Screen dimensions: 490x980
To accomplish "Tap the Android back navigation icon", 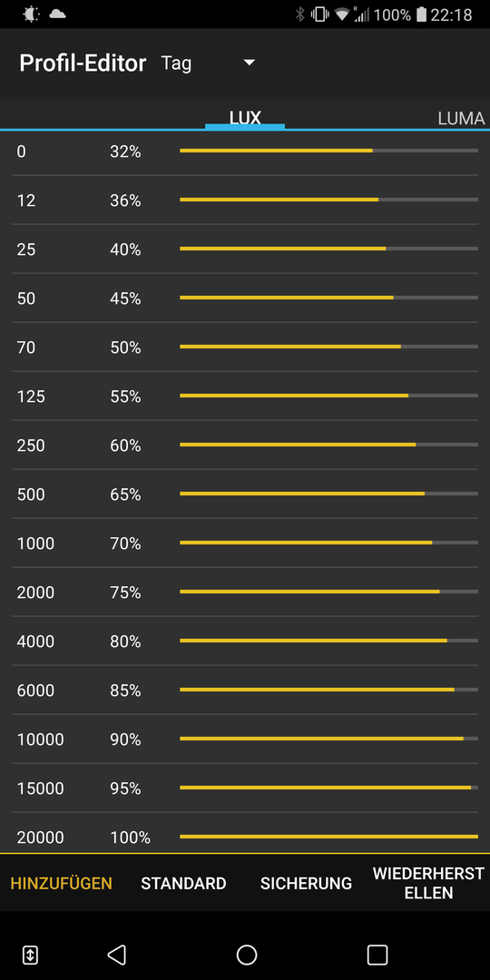I will [x=117, y=955].
